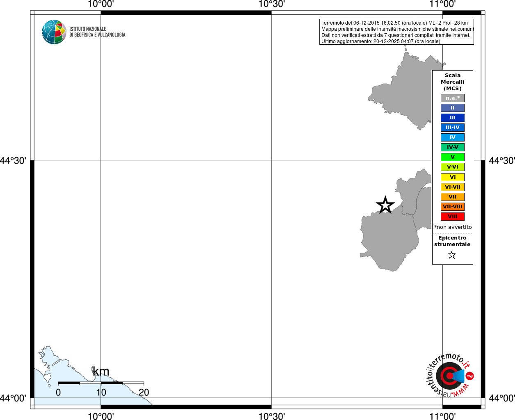Image resolution: width=515 pixels, height=420 pixels.
Task: Click the top '11°00'' longitude label
Action: pos(442,5)
